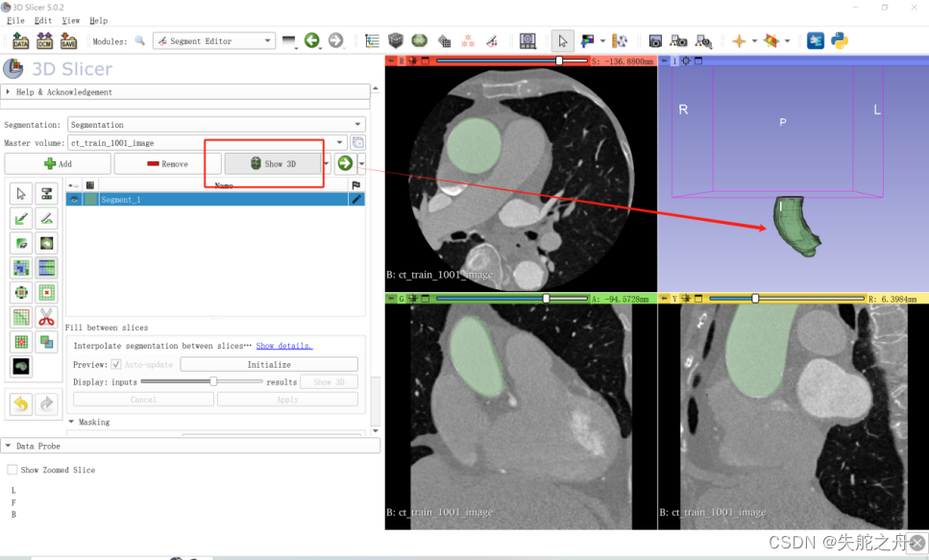The width and height of the screenshot is (929, 560).
Task: Select the Scissors effect
Action: click(46, 316)
